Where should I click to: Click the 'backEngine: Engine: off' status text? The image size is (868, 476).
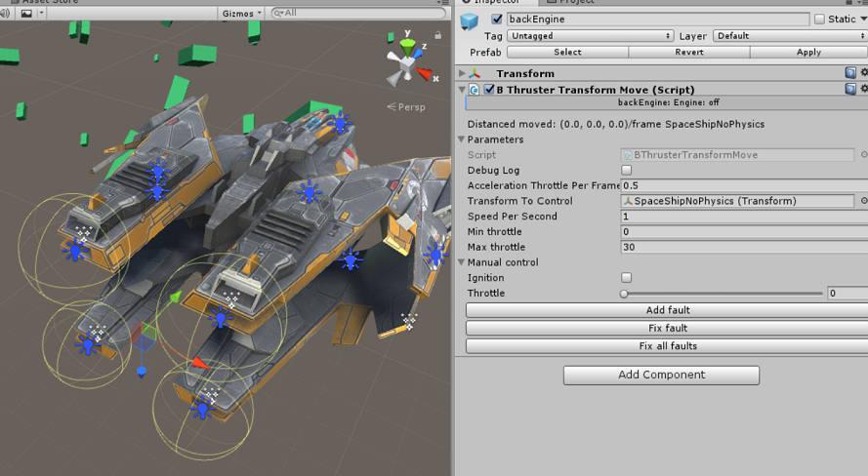669,102
